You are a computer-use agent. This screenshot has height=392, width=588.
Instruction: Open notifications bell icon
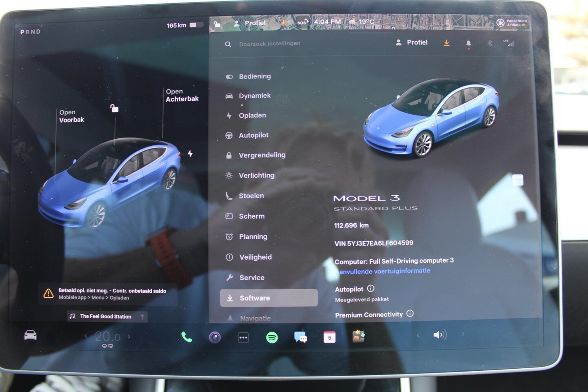tap(468, 43)
